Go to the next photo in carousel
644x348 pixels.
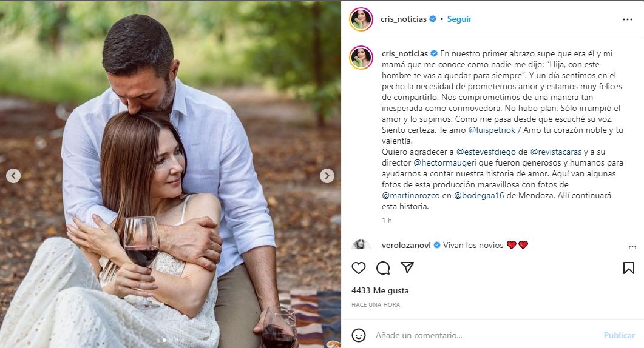pyautogui.click(x=327, y=176)
